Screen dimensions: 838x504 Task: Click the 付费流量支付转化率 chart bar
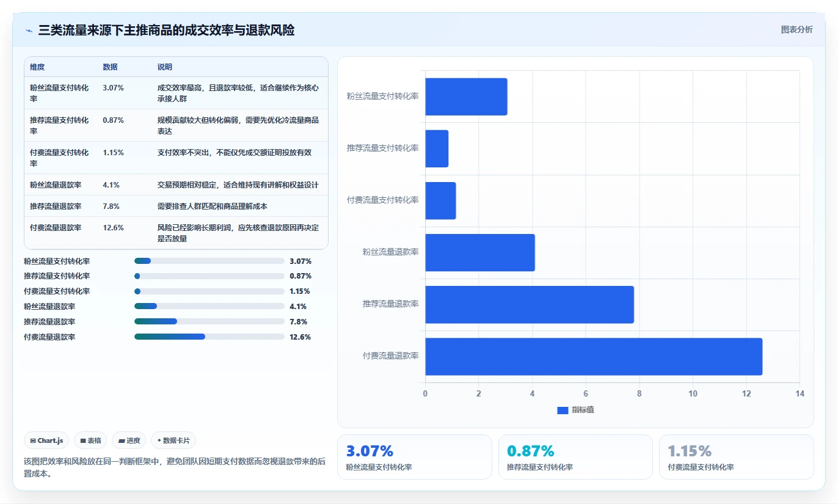[x=440, y=200]
